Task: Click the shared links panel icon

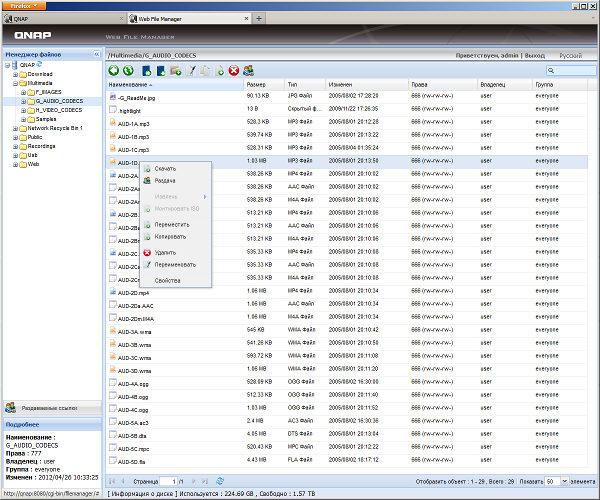Action: pyautogui.click(x=10, y=408)
